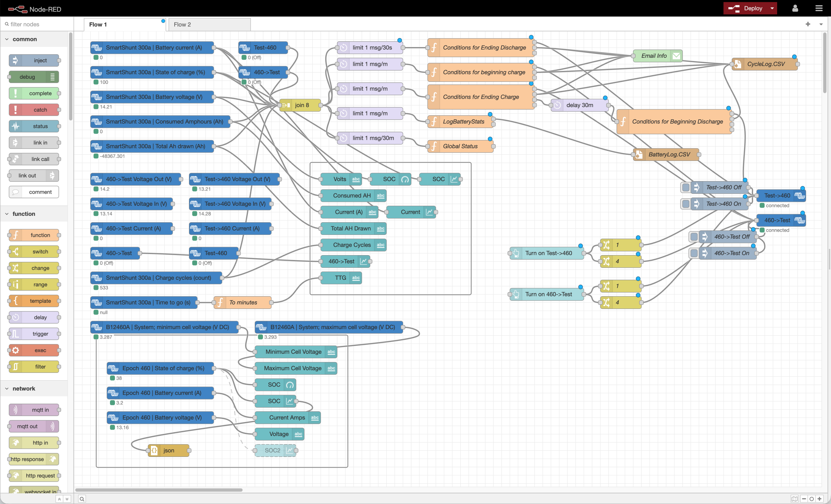The width and height of the screenshot is (831, 504).
Task: Click the reset zoom circle icon
Action: (812, 498)
